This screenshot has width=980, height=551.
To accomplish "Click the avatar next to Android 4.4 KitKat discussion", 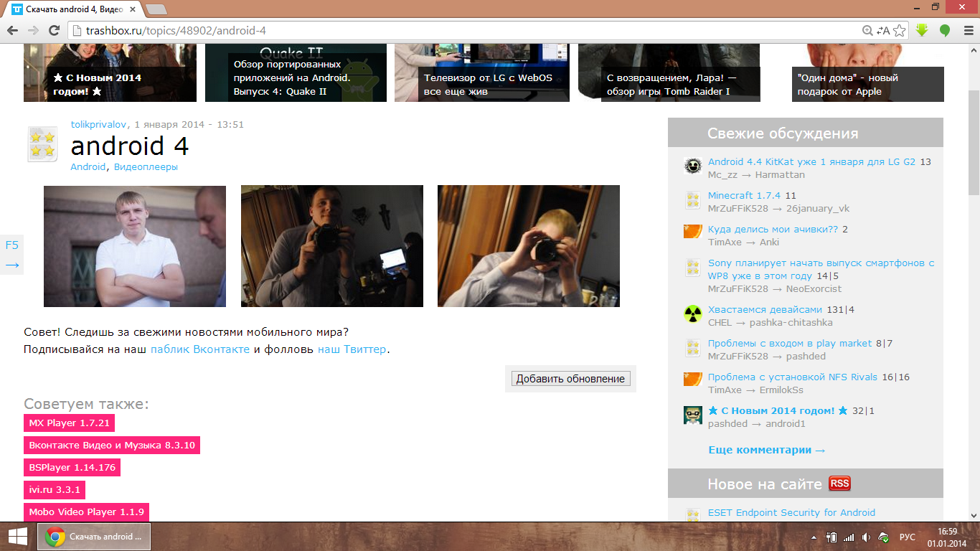I will tap(692, 166).
